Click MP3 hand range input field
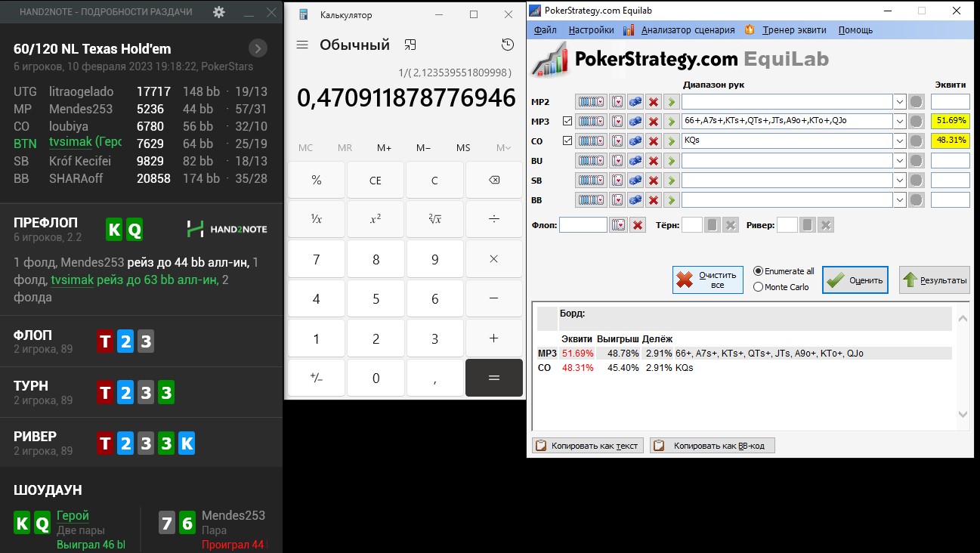Screen dimensions: 980x553 coord(787,122)
